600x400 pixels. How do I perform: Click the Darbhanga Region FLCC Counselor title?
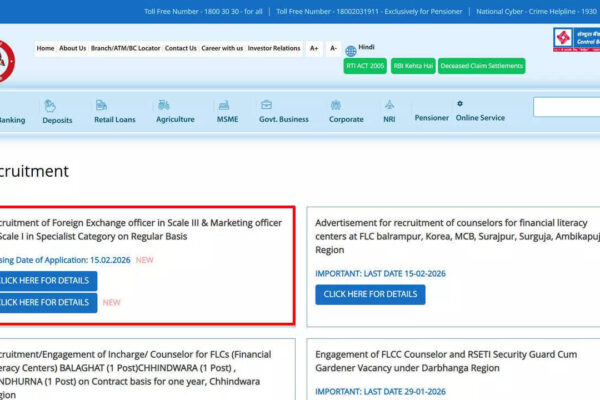click(446, 361)
